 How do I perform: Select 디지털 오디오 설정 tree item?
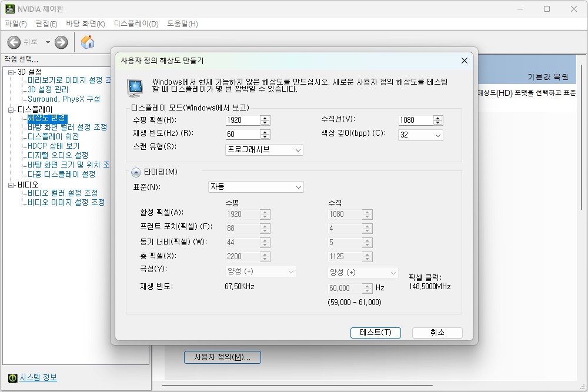pyautogui.click(x=58, y=156)
